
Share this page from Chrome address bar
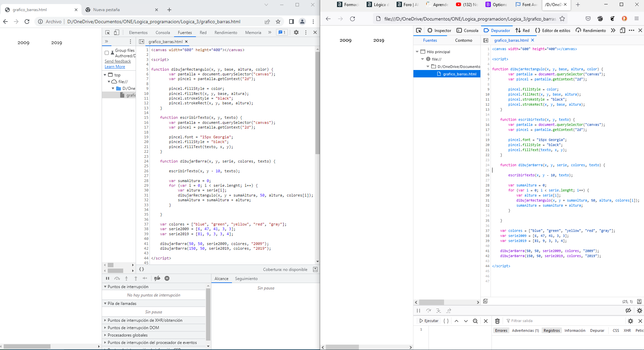click(x=267, y=22)
